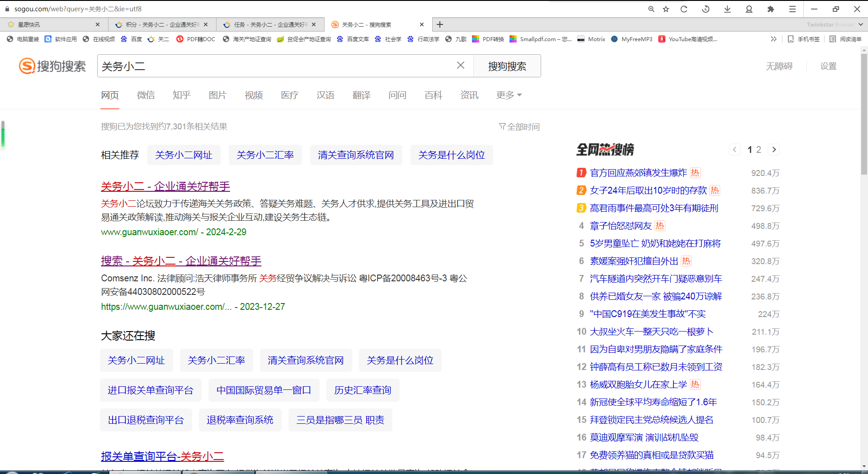This screenshot has height=474, width=868.
Task: Open the extensions puzzle icon
Action: coord(771,9)
